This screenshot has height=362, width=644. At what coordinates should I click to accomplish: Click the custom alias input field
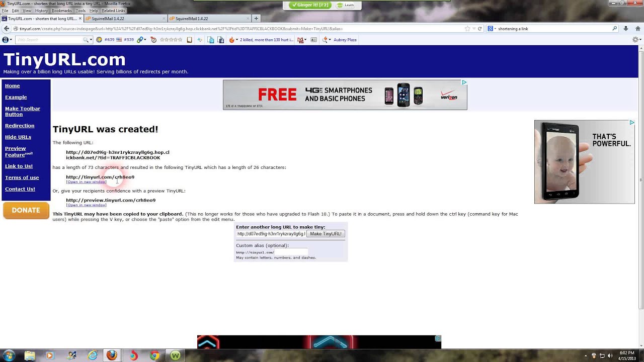tap(291, 252)
